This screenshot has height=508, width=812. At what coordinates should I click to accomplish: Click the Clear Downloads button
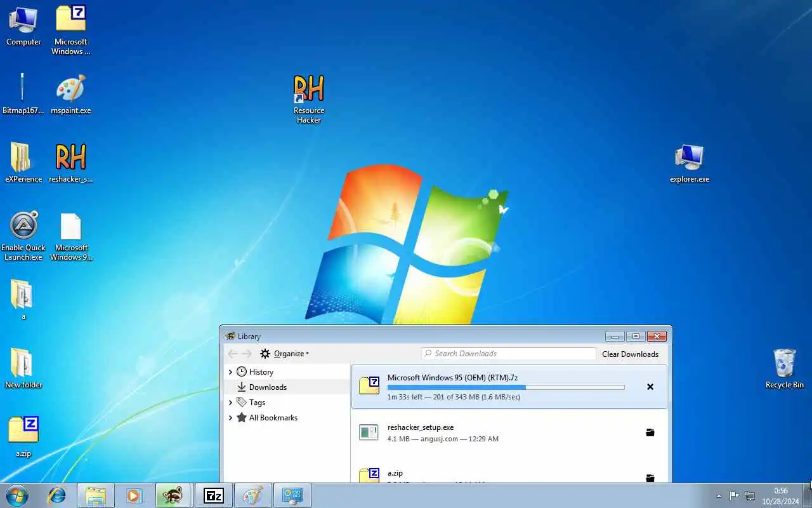click(x=630, y=354)
